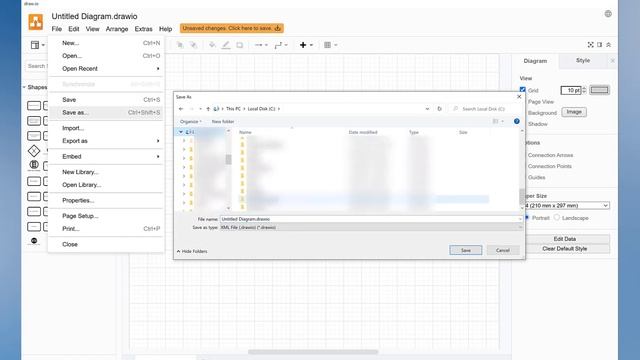
Task: Close the format panel with X icon
Action: 613,61
